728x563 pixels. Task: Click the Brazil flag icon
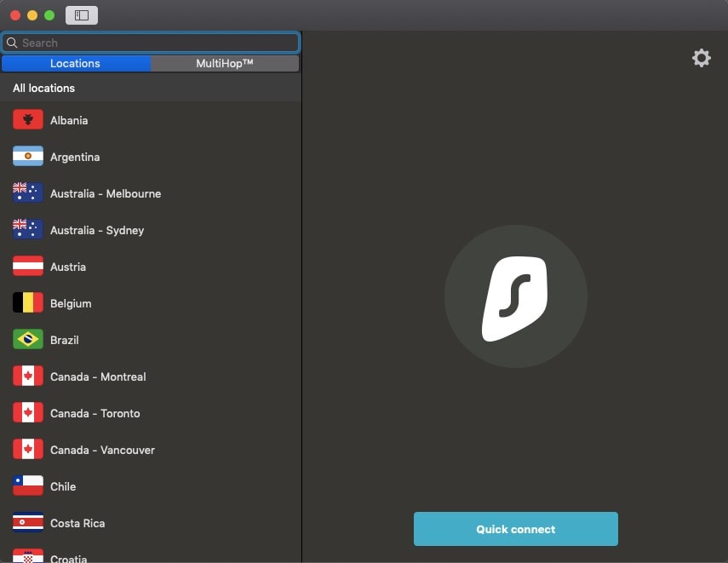coord(28,340)
